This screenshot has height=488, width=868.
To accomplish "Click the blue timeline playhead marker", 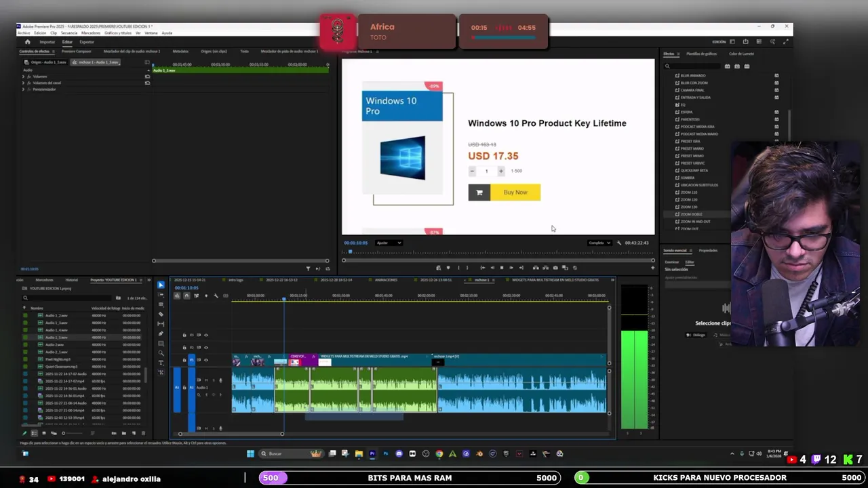I will tap(284, 299).
